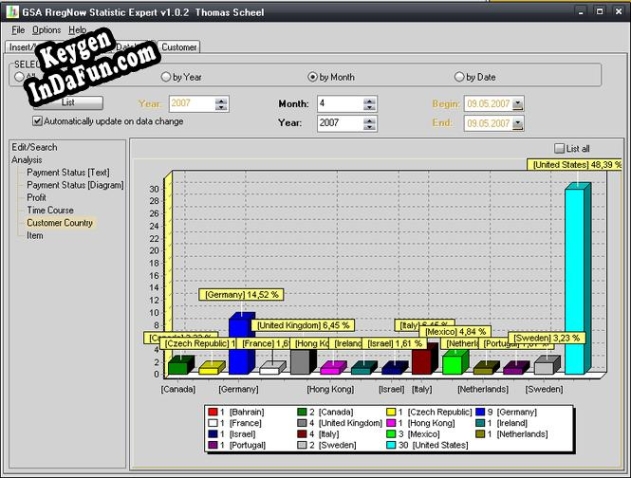631x478 pixels.
Task: Select the by Date radio button
Action: (475, 77)
